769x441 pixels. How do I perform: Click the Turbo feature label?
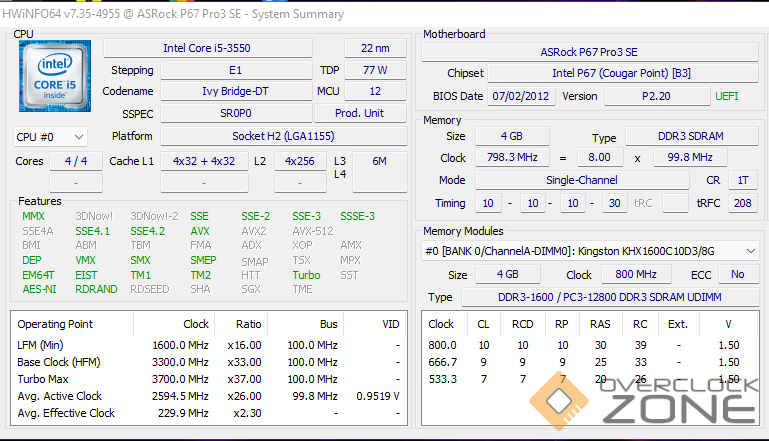click(306, 275)
